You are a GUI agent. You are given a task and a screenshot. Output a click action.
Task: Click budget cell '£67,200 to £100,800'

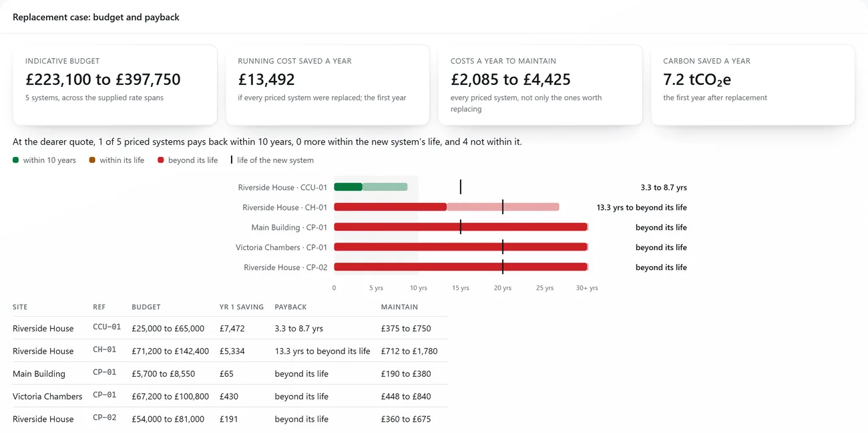coord(170,397)
